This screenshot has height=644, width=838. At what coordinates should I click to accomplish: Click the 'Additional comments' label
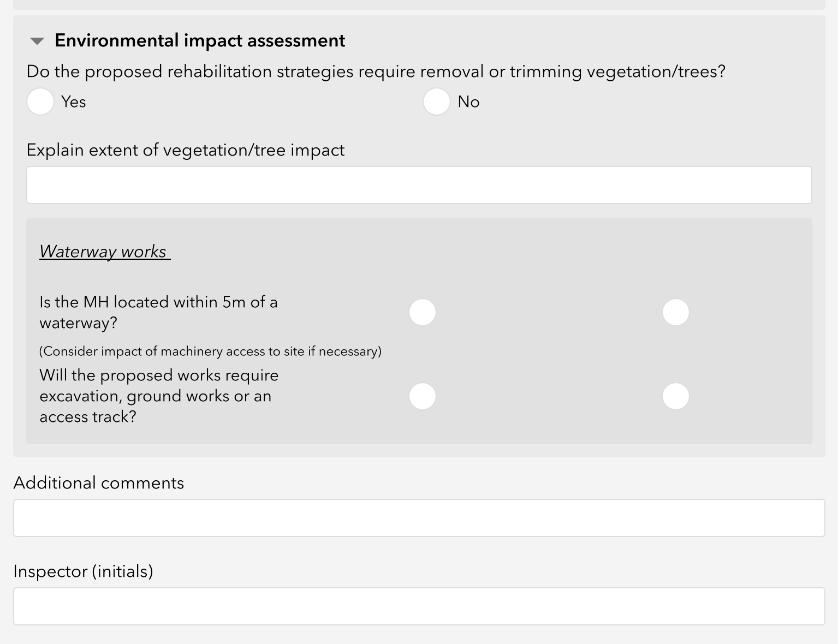(99, 483)
